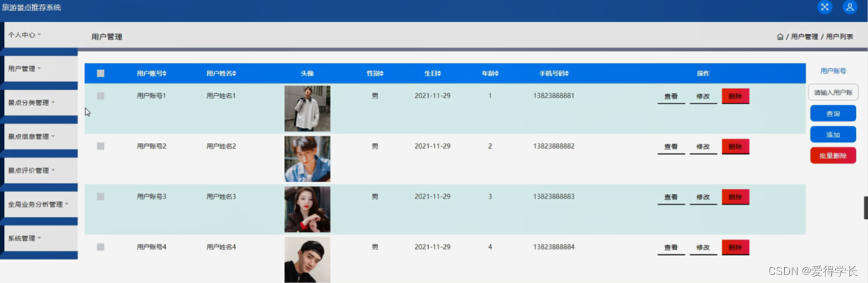The image size is (868, 283).
Task: Delete the 用户账号4 row
Action: (735, 248)
